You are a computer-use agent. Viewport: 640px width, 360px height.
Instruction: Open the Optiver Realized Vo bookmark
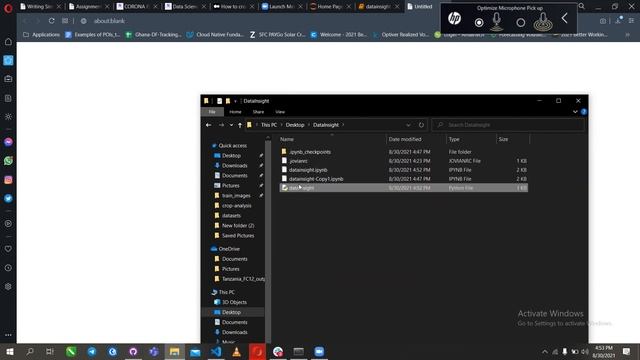401,35
